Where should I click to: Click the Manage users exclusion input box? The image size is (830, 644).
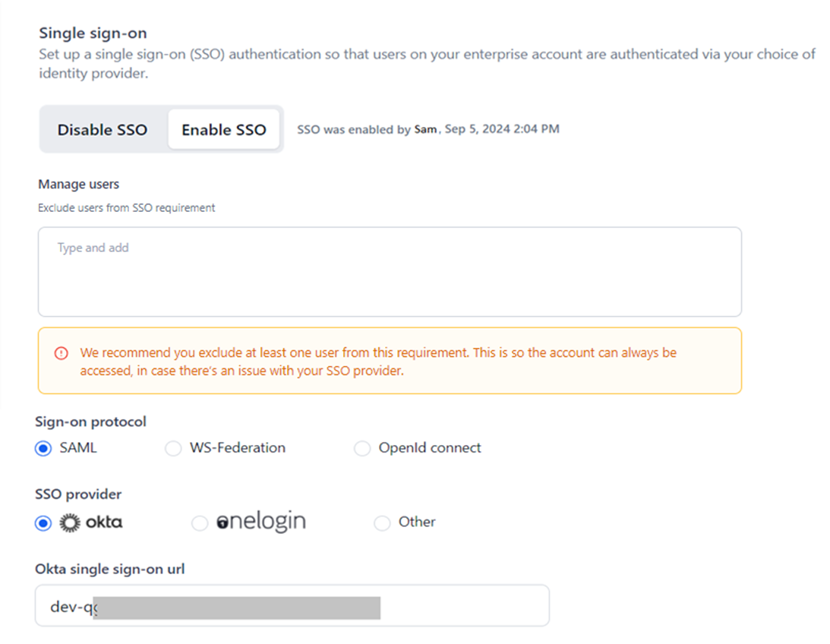(389, 270)
